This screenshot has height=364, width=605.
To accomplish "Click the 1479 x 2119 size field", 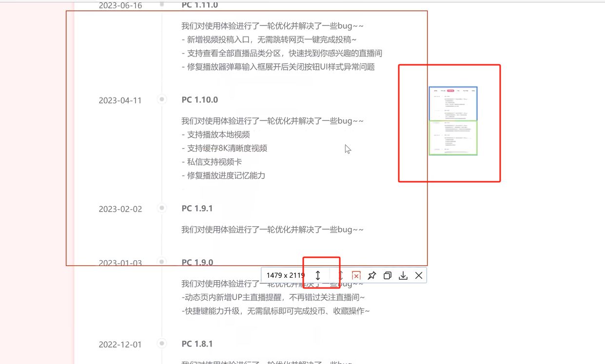I will [x=285, y=275].
